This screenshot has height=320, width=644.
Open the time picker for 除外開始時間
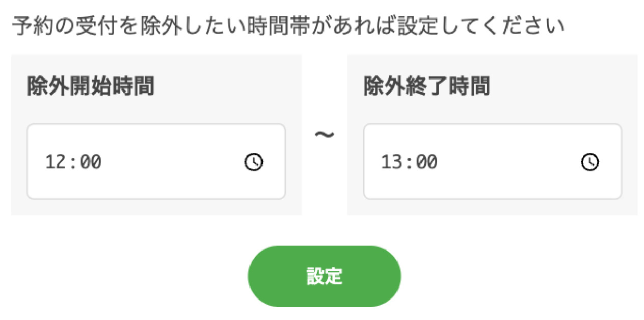click(254, 162)
